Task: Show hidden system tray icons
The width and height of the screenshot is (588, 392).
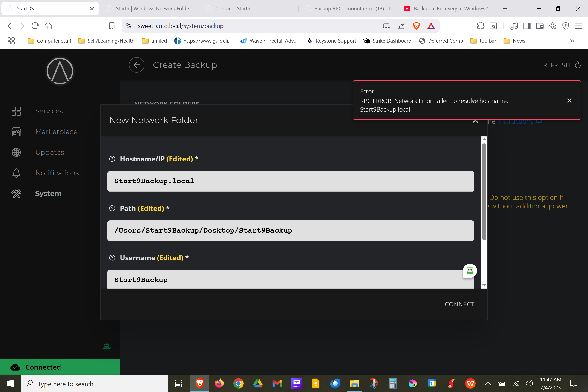Action: [x=488, y=383]
